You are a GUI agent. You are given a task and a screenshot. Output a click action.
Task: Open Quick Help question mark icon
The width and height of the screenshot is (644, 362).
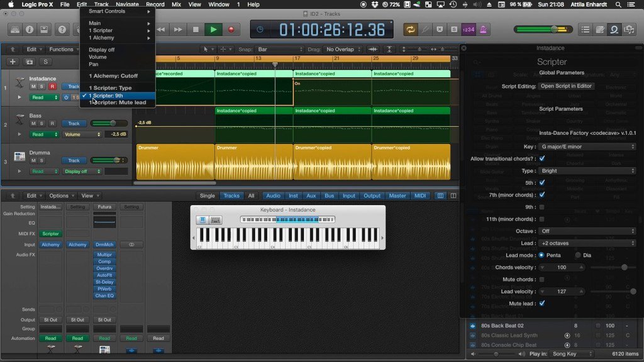[62, 30]
